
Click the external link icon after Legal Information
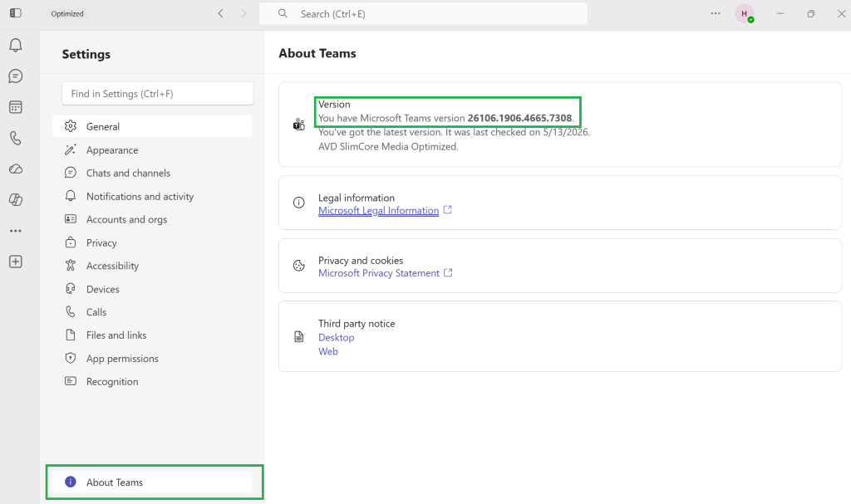coord(448,210)
